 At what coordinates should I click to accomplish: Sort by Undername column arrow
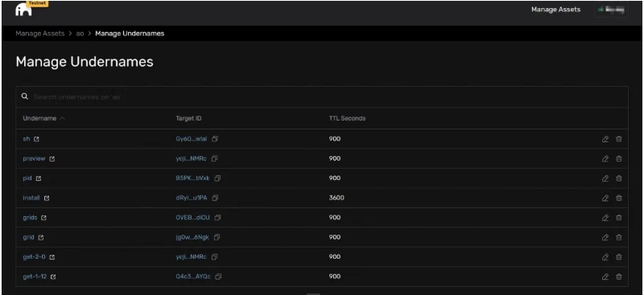click(x=62, y=119)
